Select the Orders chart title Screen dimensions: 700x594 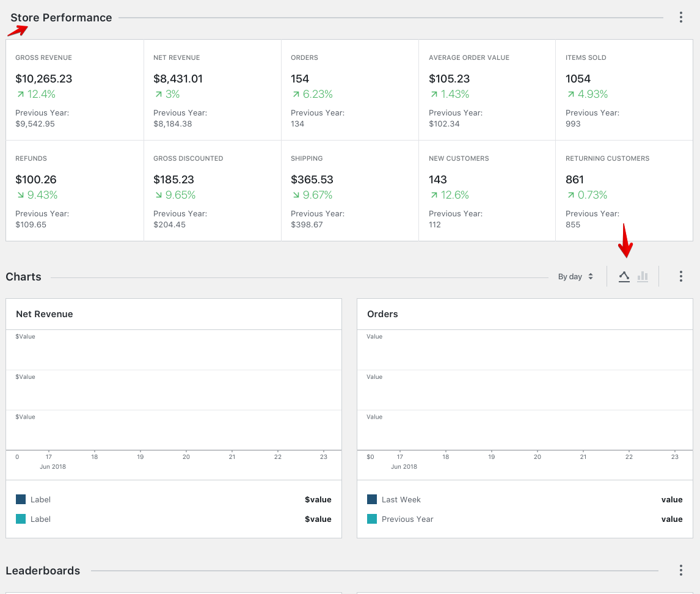coord(382,314)
